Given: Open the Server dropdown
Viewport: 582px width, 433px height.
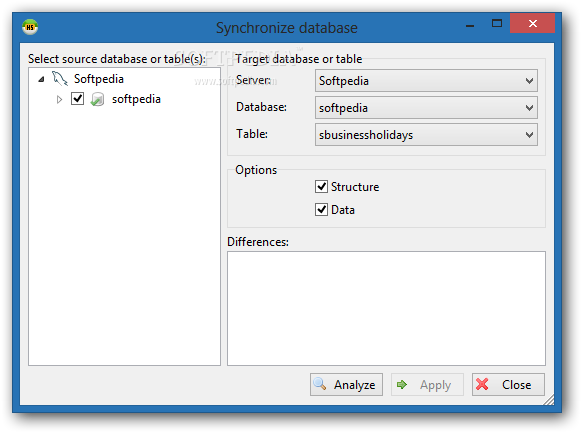Looking at the screenshot, I should click(x=426, y=81).
